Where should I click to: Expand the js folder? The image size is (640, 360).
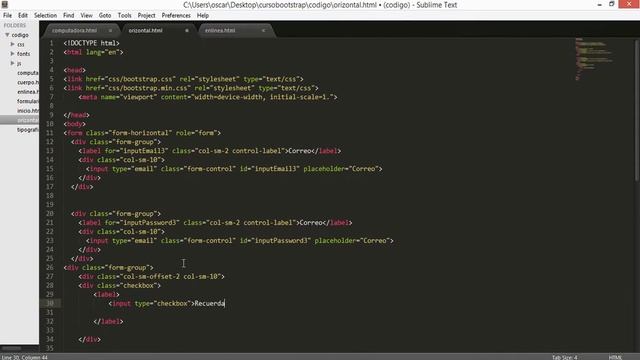pos(12,63)
